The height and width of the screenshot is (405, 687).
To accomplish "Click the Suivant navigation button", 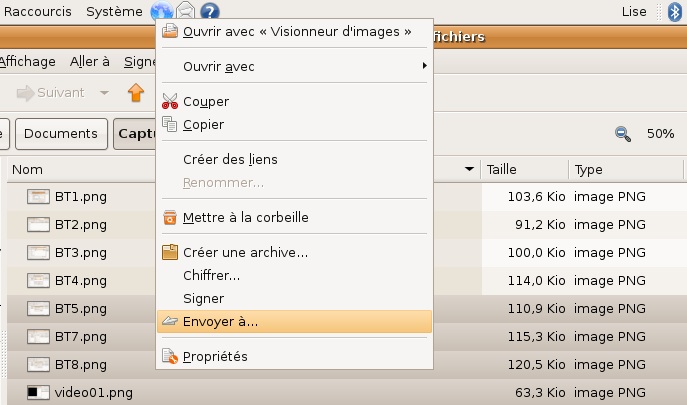I will [50, 93].
